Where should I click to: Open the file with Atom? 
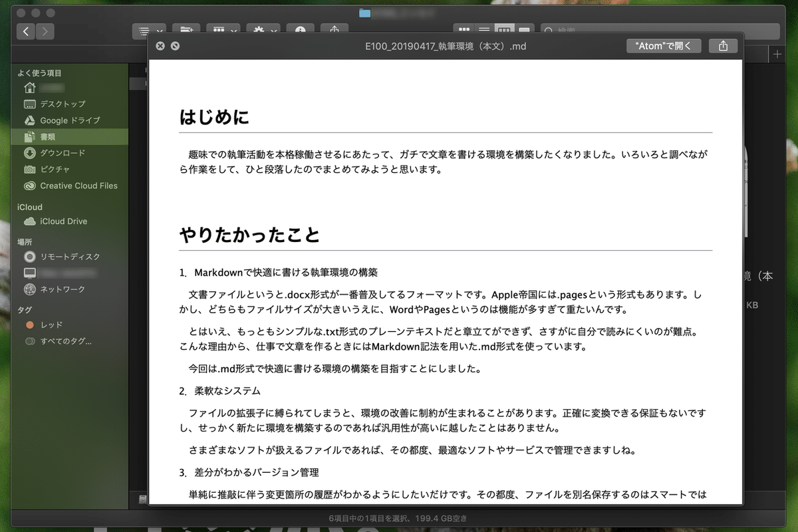tap(664, 46)
